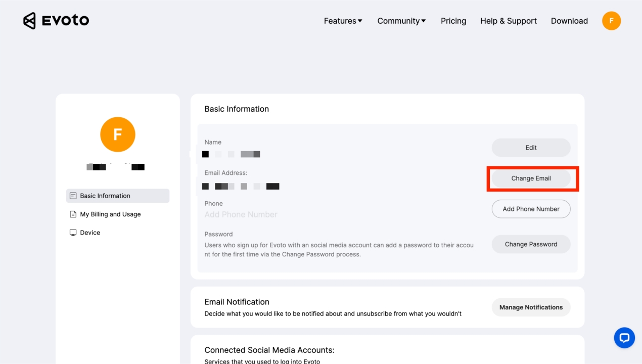The image size is (642, 364).
Task: Go to the Pricing page
Action: (453, 21)
